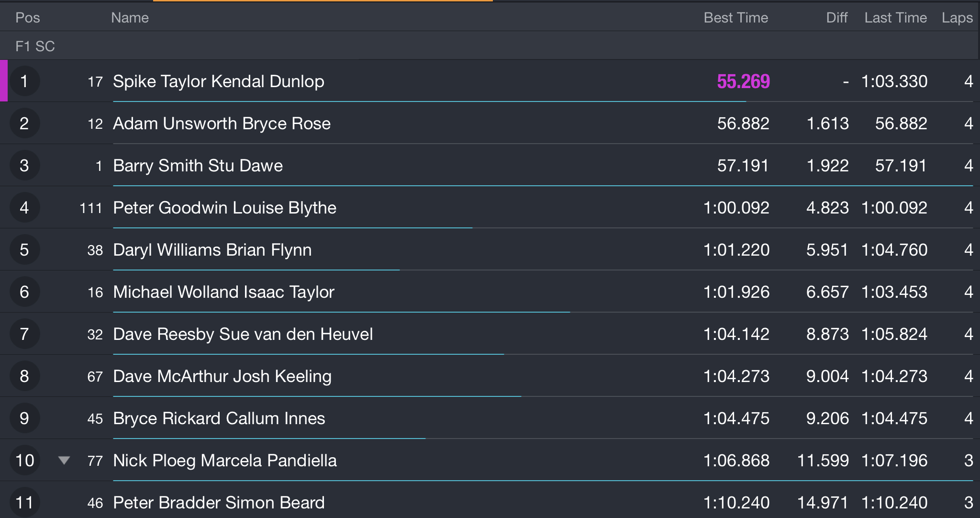This screenshot has width=980, height=518.
Task: Click the Diff column header
Action: tap(837, 18)
